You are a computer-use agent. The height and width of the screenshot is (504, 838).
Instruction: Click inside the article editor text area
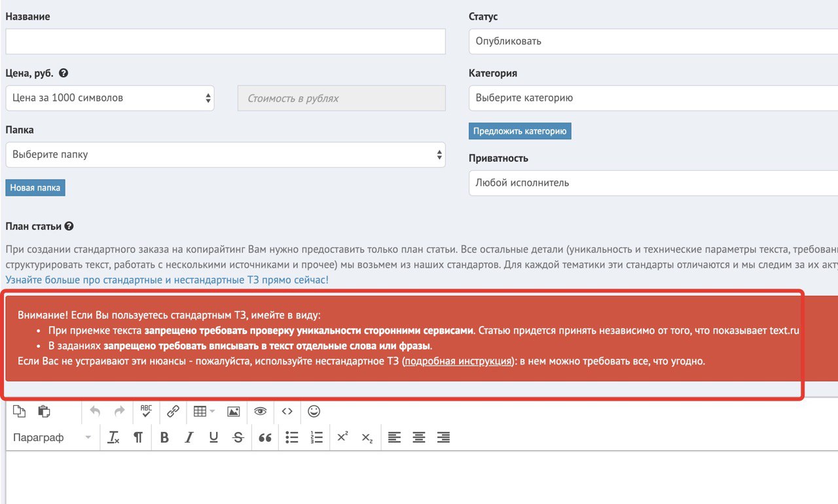422,478
